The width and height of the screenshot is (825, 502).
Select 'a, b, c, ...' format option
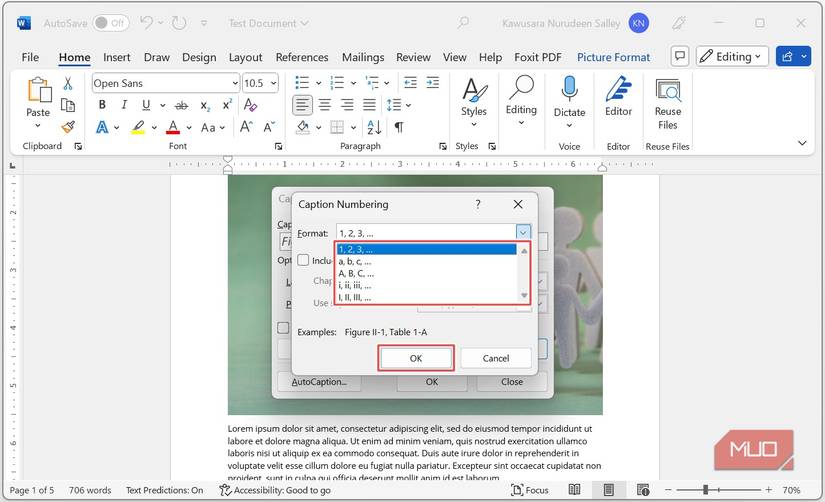tap(426, 262)
